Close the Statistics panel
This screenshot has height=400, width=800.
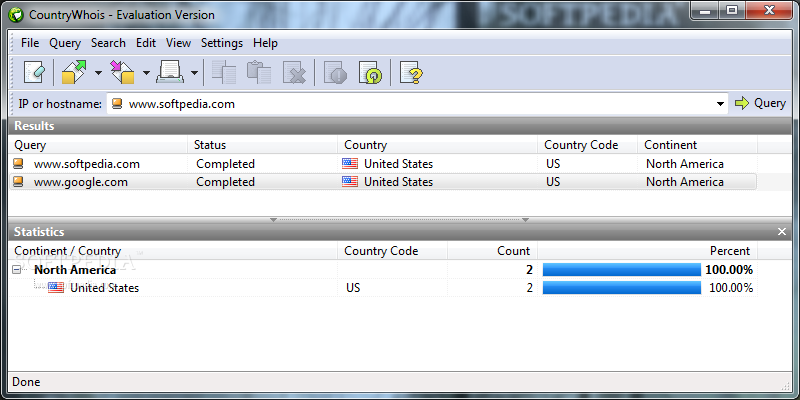(x=782, y=232)
